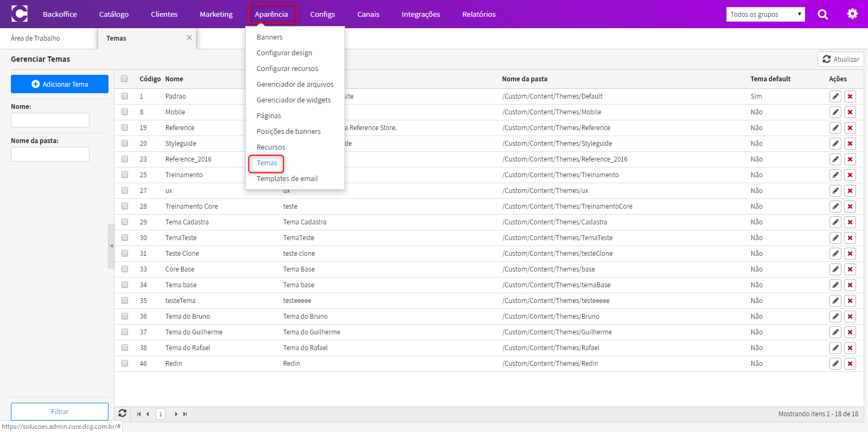
Task: Collapse the filter side panel handle
Action: point(111,246)
